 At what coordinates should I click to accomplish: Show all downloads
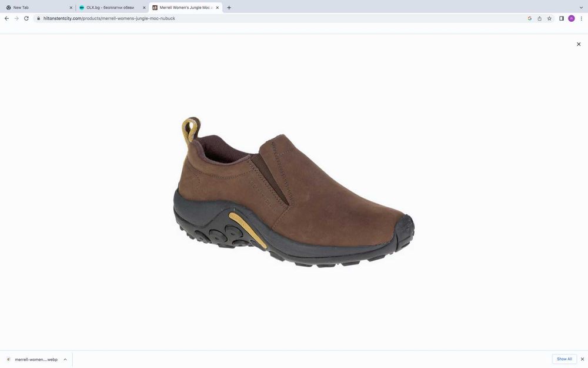(x=564, y=359)
